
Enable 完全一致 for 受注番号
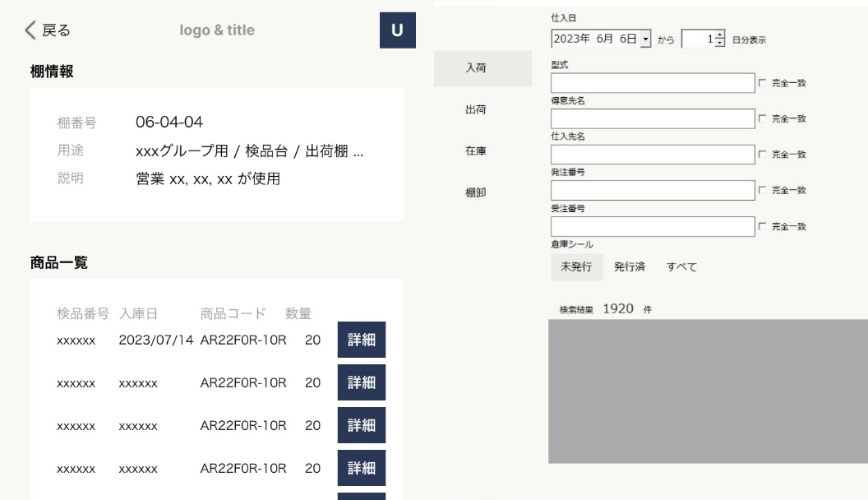(x=762, y=226)
